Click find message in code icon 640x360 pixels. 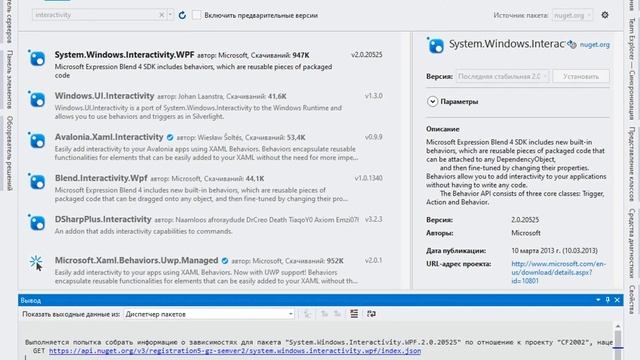pos(307,314)
